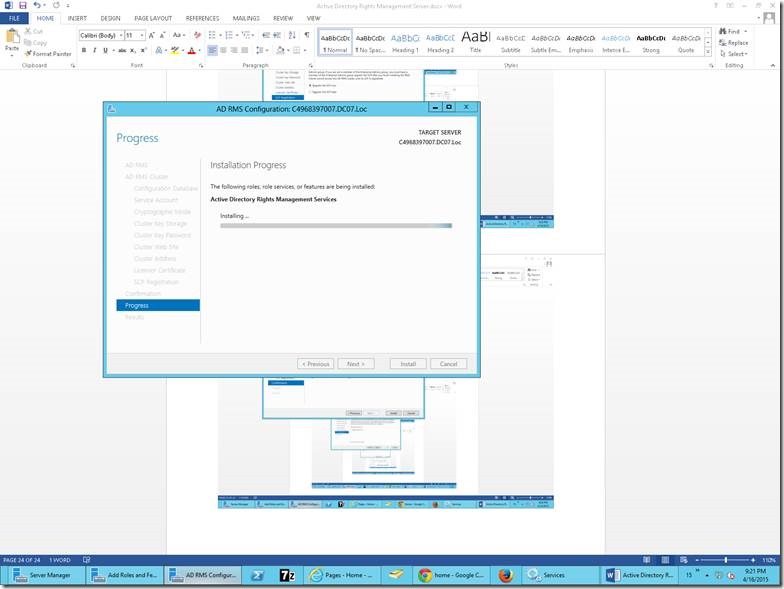Switch to the INSERT tab
Image resolution: width=784 pixels, height=589 pixels.
click(x=77, y=18)
